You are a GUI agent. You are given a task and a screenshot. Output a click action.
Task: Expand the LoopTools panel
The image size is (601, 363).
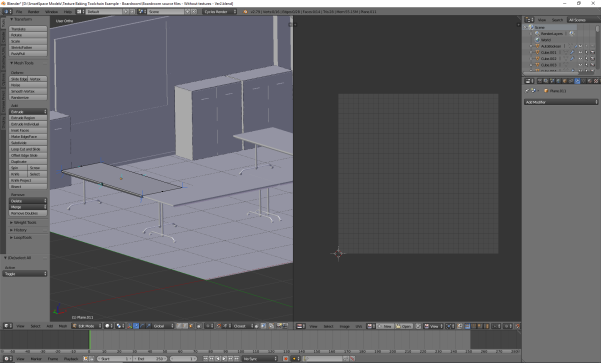[x=23, y=238]
